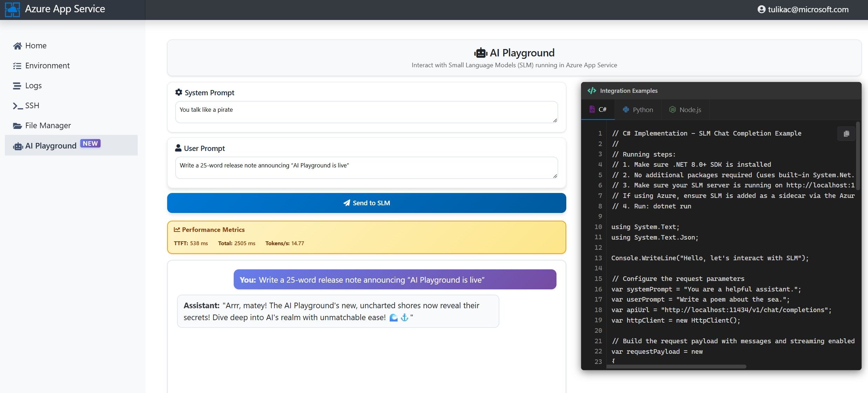Click the Performance Metrics chart icon

point(177,229)
